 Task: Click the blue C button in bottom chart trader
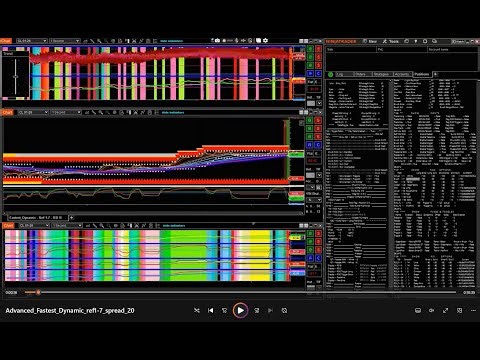click(318, 258)
